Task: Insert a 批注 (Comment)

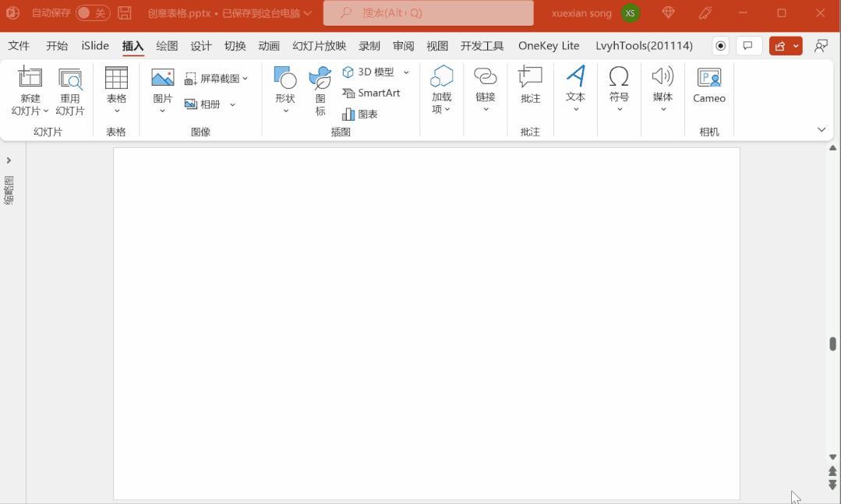Action: pos(530,78)
